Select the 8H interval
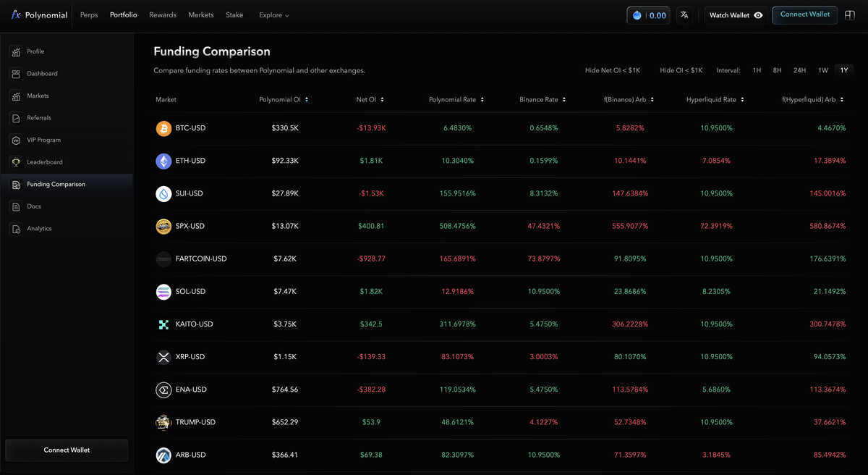 777,70
